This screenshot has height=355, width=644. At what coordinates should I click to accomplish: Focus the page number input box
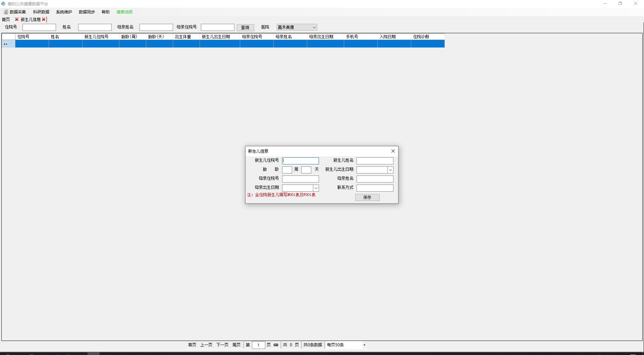(258, 345)
